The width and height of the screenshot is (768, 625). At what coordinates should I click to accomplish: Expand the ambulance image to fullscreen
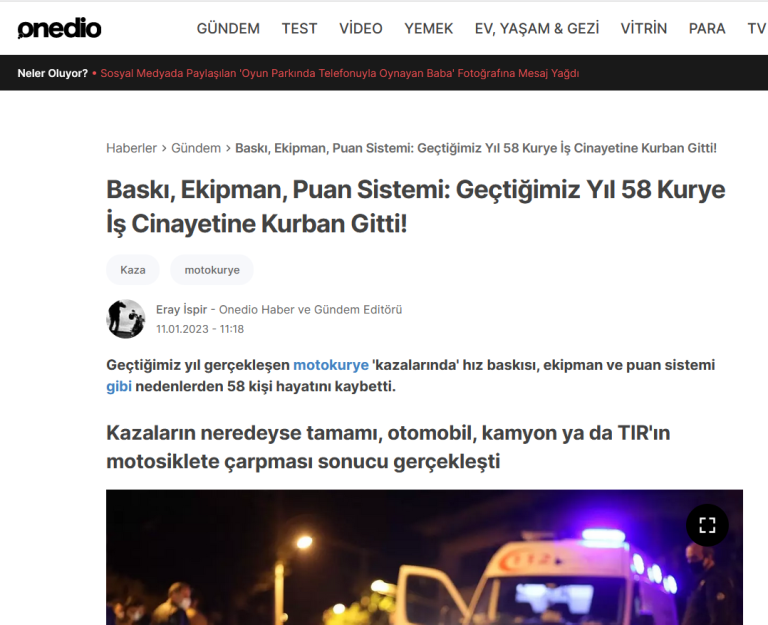coord(707,525)
